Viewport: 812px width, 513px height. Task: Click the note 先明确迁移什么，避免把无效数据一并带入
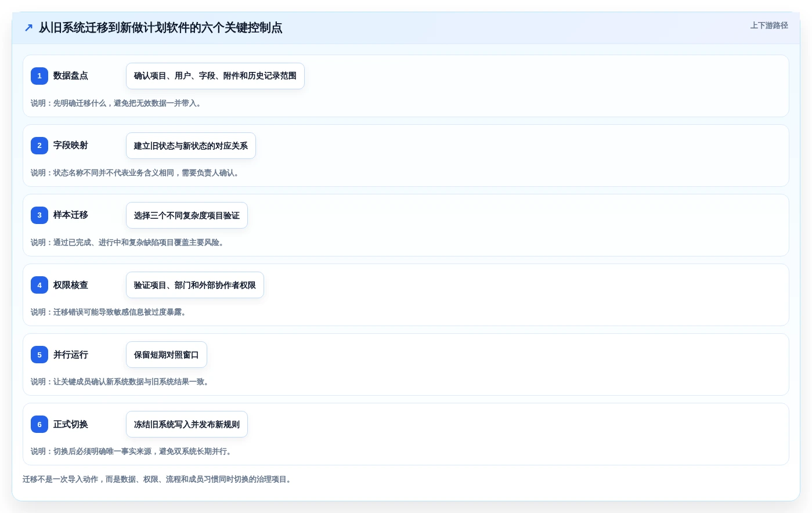coord(116,103)
